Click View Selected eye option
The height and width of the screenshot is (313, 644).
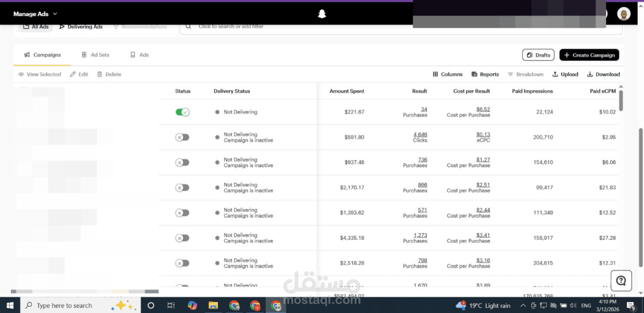click(40, 74)
